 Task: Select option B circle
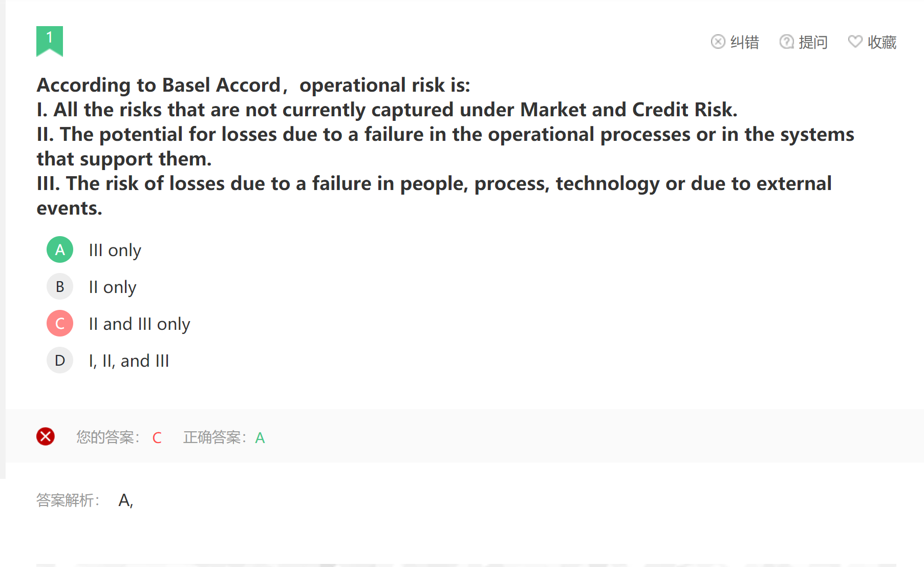point(60,286)
